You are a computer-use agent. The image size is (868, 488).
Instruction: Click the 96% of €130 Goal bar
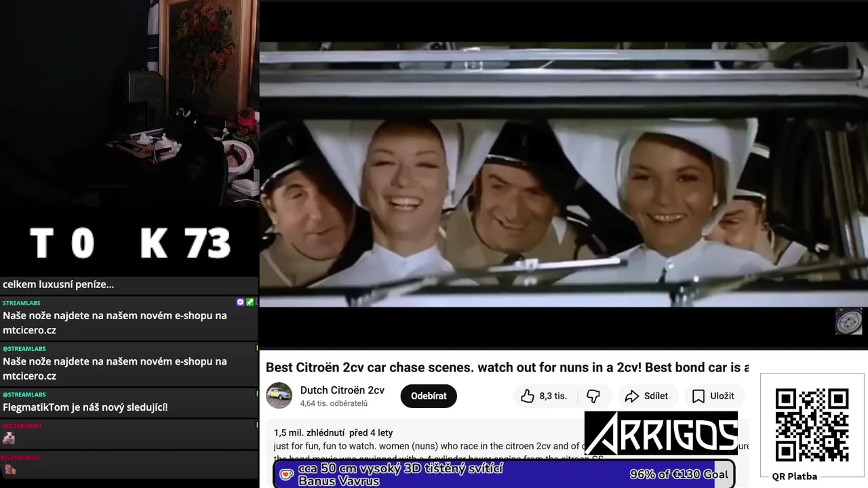coord(504,474)
